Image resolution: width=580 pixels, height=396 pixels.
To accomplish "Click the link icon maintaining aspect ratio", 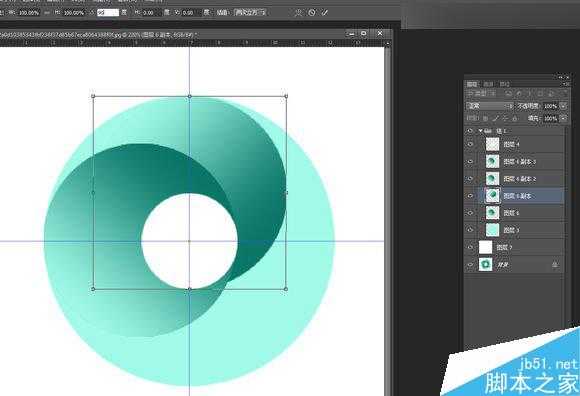I will click(x=47, y=13).
